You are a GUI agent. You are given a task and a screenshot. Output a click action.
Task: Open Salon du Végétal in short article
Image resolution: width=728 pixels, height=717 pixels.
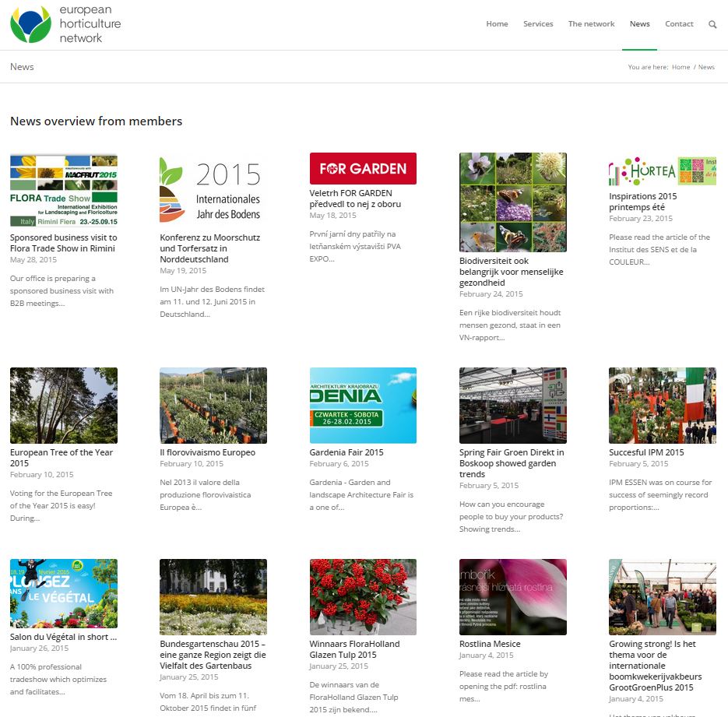[x=64, y=637]
